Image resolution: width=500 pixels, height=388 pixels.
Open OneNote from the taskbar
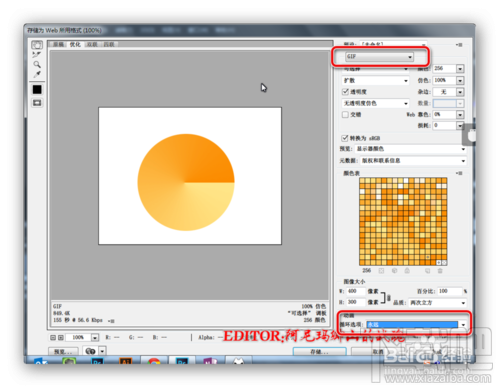click(x=210, y=360)
